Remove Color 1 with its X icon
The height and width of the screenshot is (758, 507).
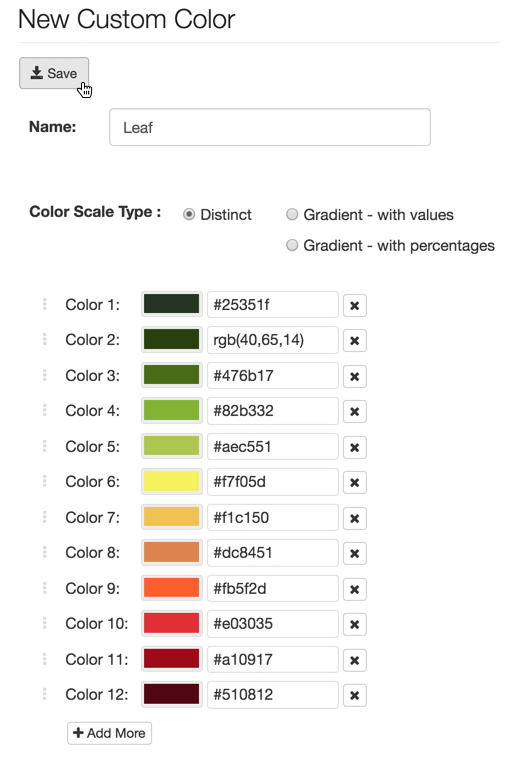pos(354,305)
